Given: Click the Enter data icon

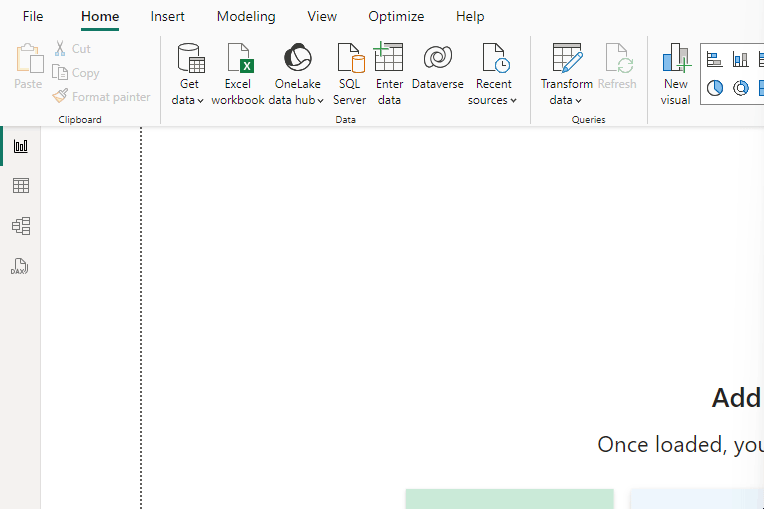Looking at the screenshot, I should coord(388,57).
